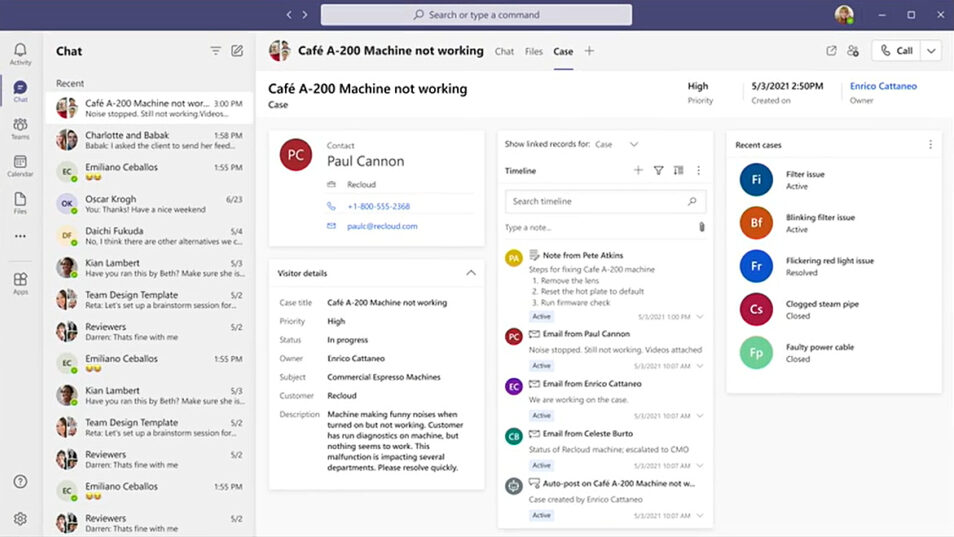Open Teams section in left rail
This screenshot has height=537, width=954.
pyautogui.click(x=20, y=129)
